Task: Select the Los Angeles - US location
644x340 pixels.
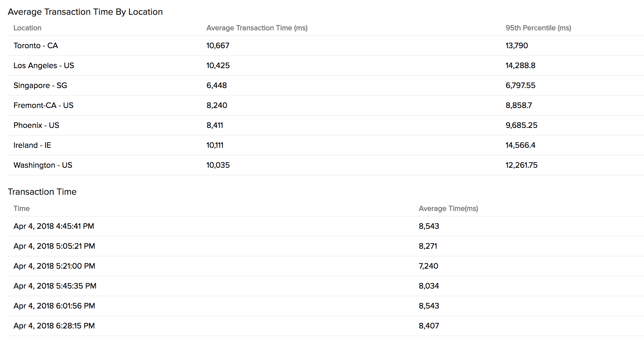Action: pos(44,66)
